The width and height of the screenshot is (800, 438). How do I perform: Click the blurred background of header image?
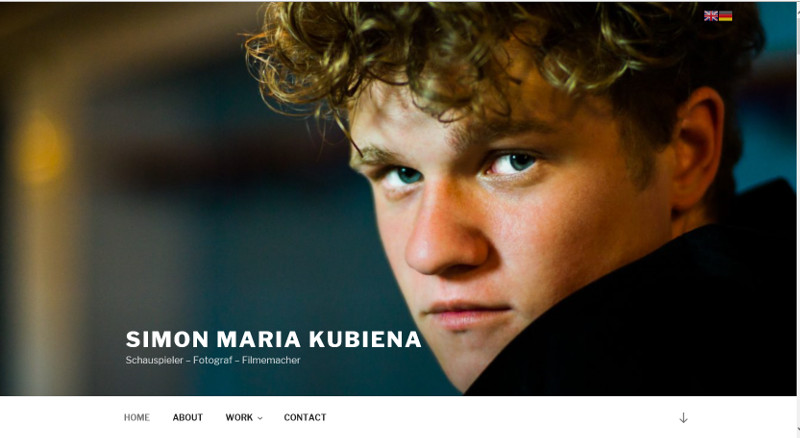pyautogui.click(x=153, y=179)
